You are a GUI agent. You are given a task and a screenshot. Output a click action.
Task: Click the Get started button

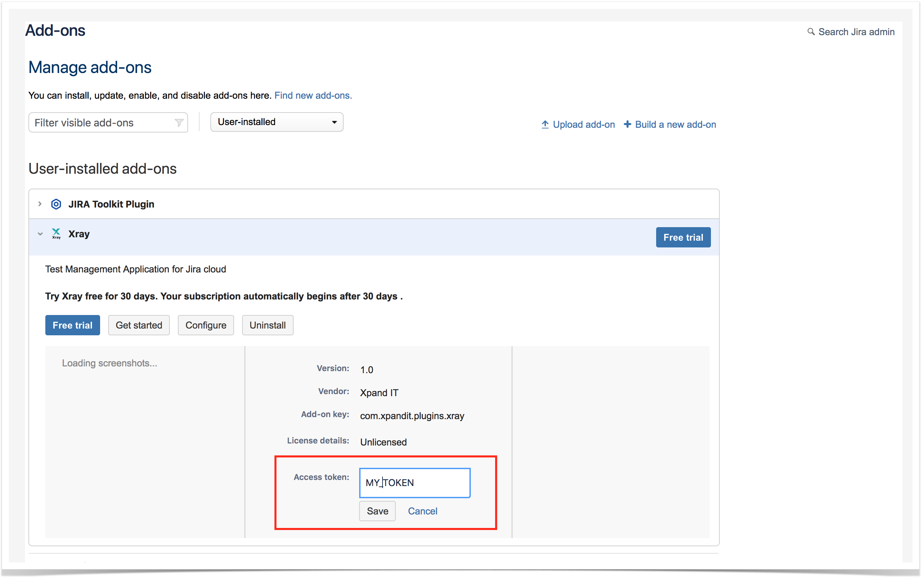139,325
